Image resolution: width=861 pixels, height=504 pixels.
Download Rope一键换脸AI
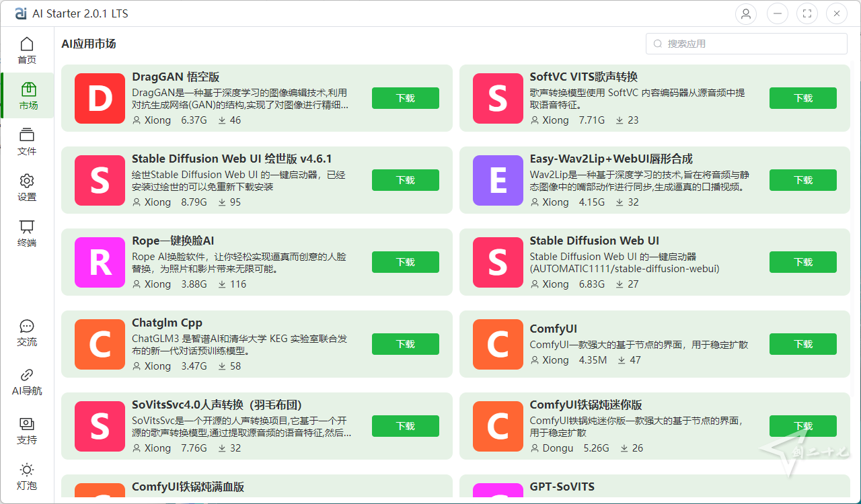405,262
